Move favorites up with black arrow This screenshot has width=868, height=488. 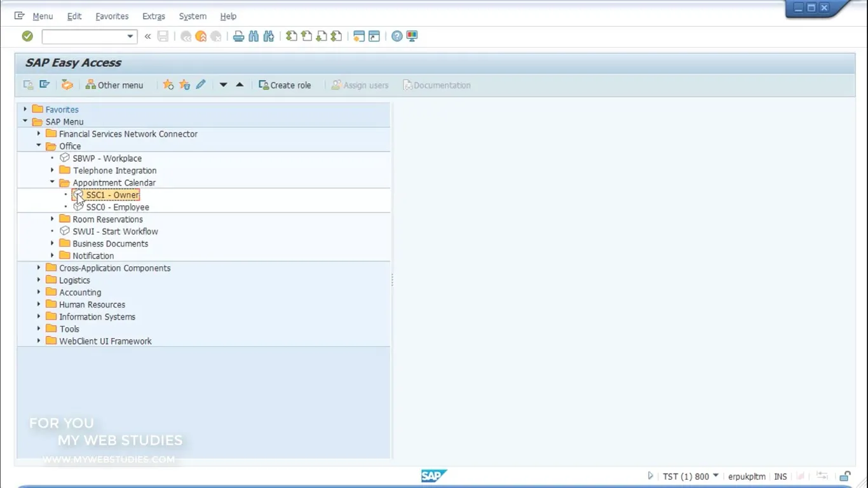pyautogui.click(x=240, y=85)
